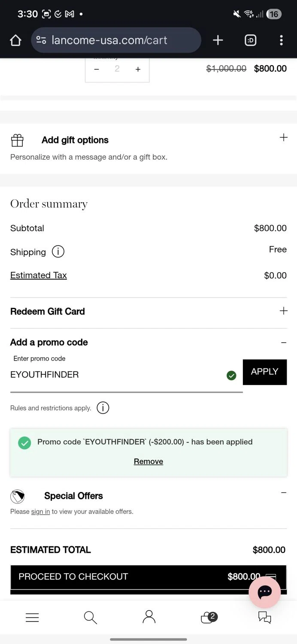Open the chat bubble widget
This screenshot has width=297, height=644.
coord(264,592)
